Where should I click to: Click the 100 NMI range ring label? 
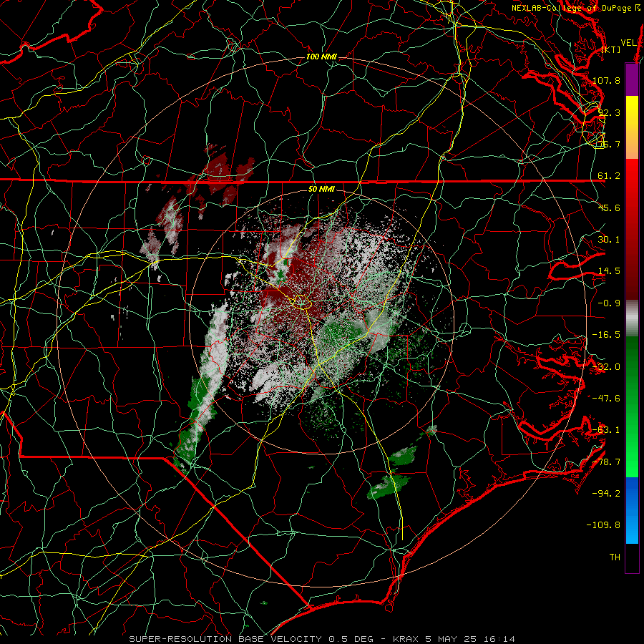321,57
